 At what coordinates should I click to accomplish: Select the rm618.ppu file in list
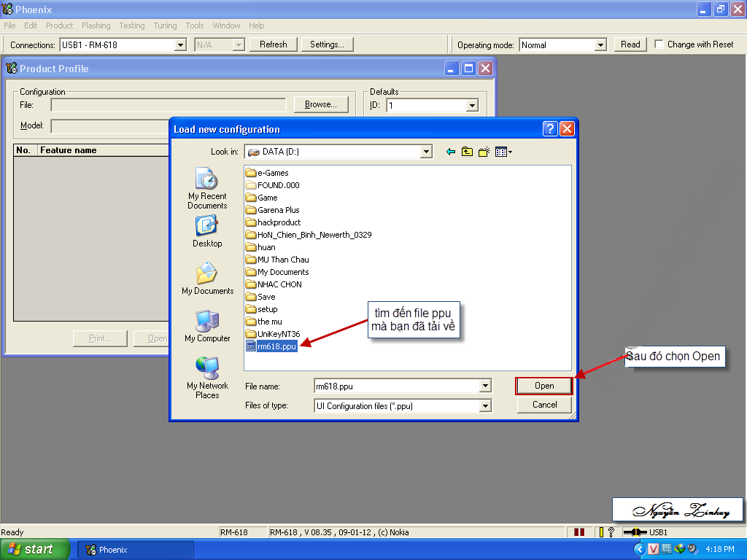(276, 346)
